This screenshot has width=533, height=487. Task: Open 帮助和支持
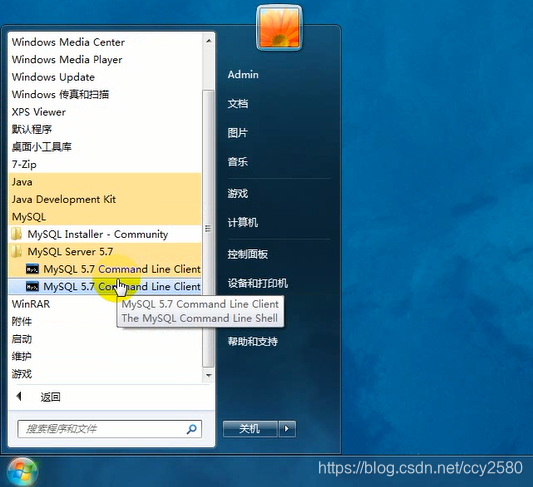(253, 342)
